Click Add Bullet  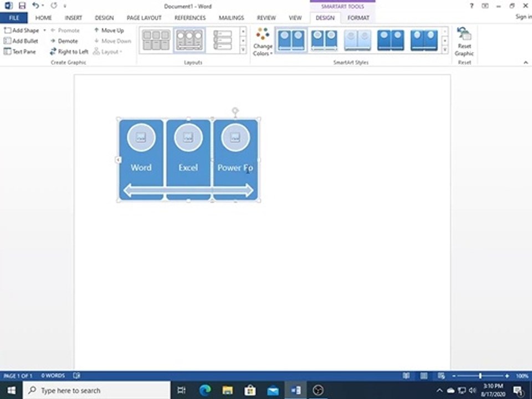coord(21,40)
